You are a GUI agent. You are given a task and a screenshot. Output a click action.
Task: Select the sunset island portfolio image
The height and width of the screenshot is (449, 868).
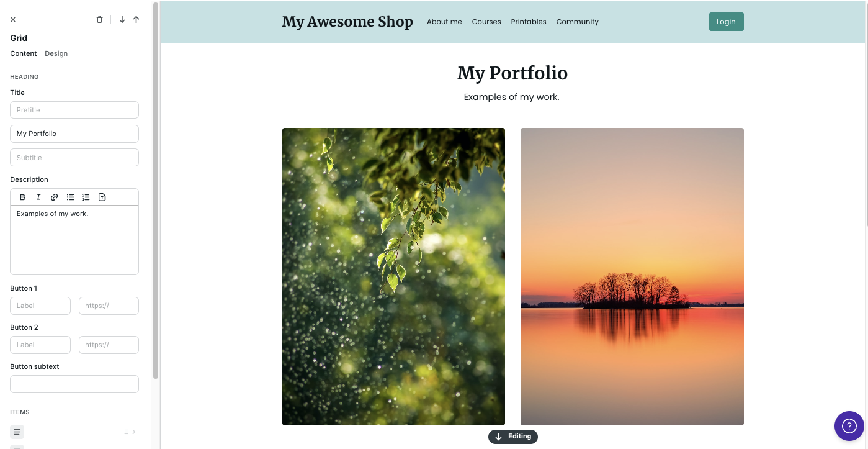point(632,276)
